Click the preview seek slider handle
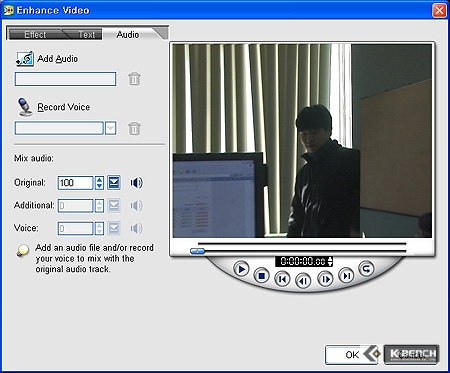Viewport: 450px width, 373px height. (197, 251)
